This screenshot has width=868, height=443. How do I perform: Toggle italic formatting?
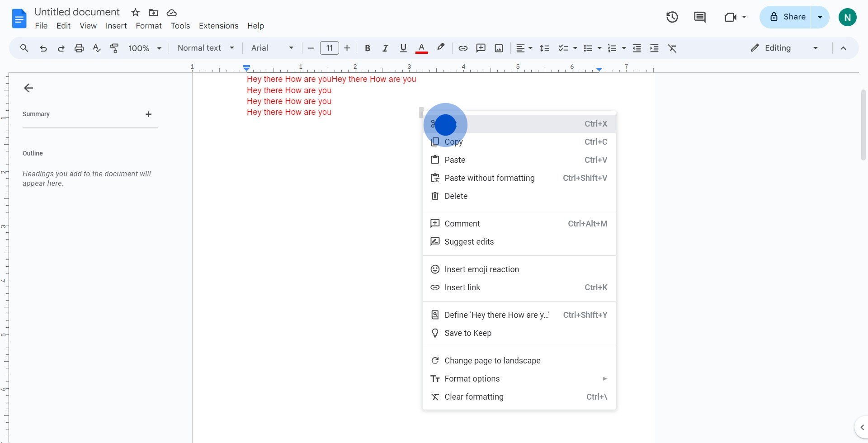[385, 48]
